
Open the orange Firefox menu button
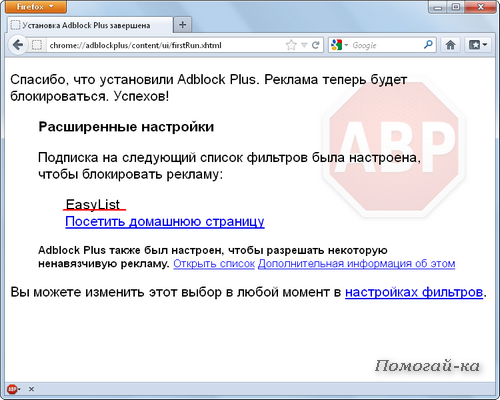(x=35, y=7)
